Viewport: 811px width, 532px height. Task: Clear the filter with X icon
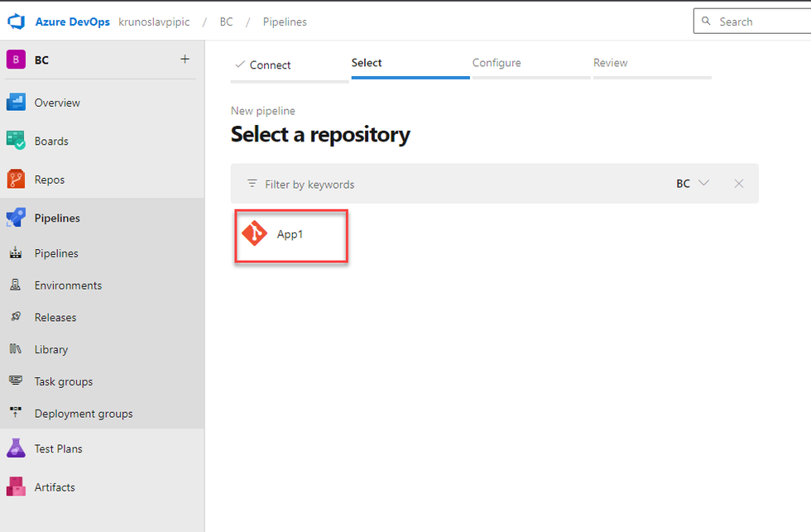point(738,184)
